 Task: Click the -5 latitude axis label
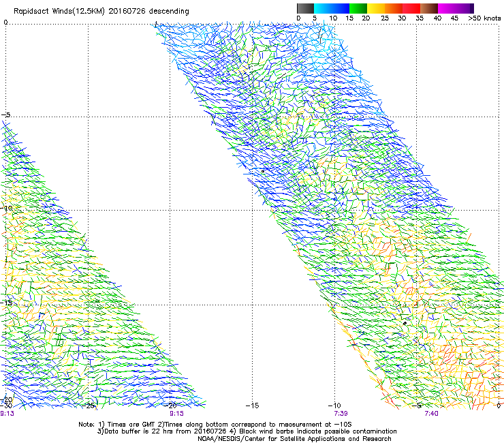pos(6,115)
